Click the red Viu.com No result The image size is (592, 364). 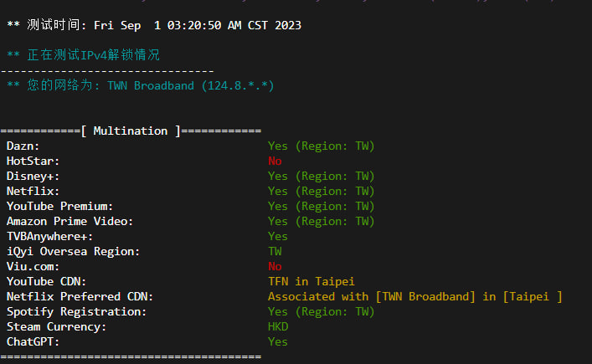(275, 266)
